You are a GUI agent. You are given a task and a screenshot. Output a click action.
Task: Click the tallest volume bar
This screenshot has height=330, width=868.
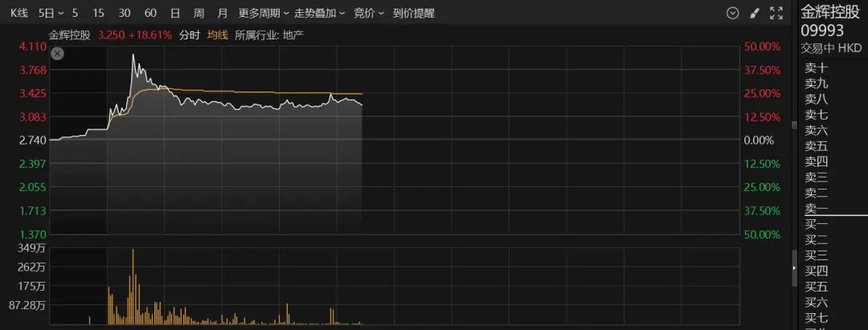point(133,287)
